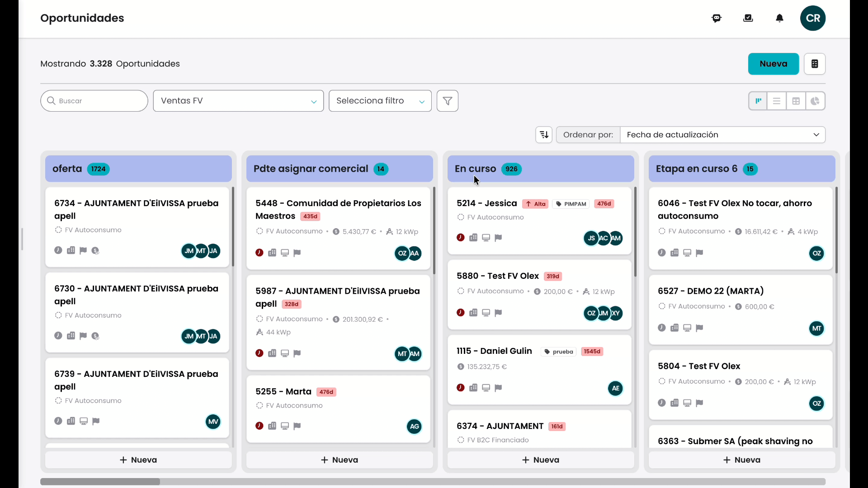Open the tasks checklist icon in the header
The image size is (868, 488).
(748, 18)
